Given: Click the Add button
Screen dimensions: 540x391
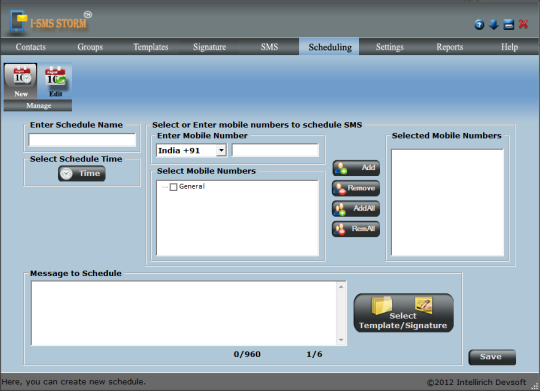Looking at the screenshot, I should click(356, 168).
